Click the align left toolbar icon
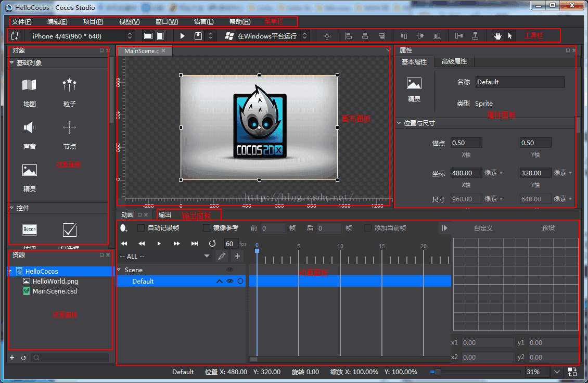The width and height of the screenshot is (588, 383). pyautogui.click(x=348, y=35)
